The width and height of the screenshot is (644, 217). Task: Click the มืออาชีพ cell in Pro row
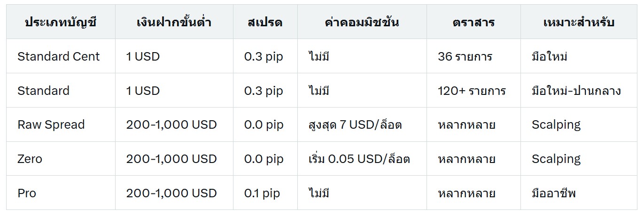(x=579, y=193)
